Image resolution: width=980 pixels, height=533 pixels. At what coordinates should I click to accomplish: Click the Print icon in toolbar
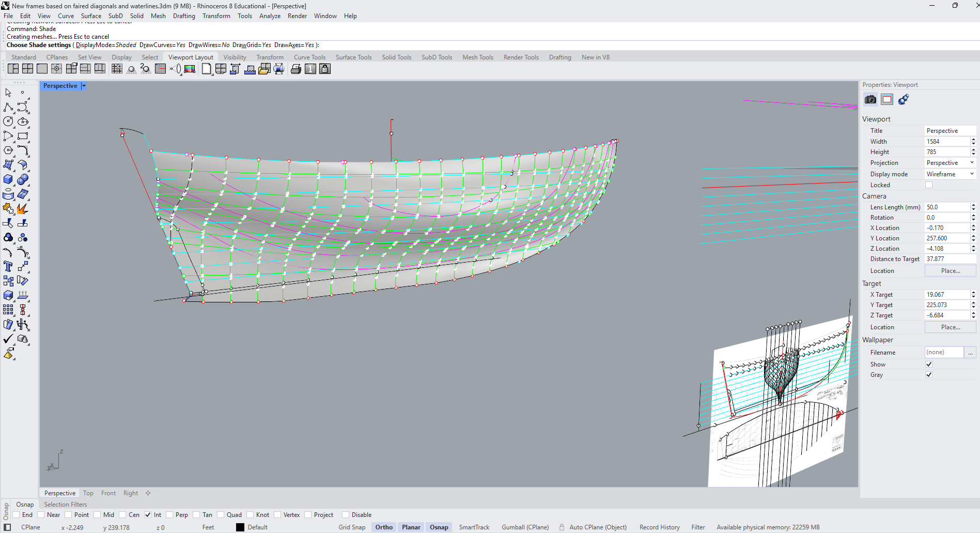(295, 69)
